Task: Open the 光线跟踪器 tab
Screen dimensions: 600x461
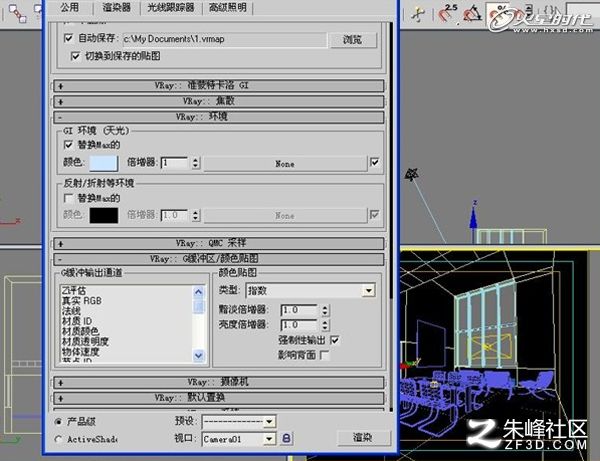Action: 171,7
